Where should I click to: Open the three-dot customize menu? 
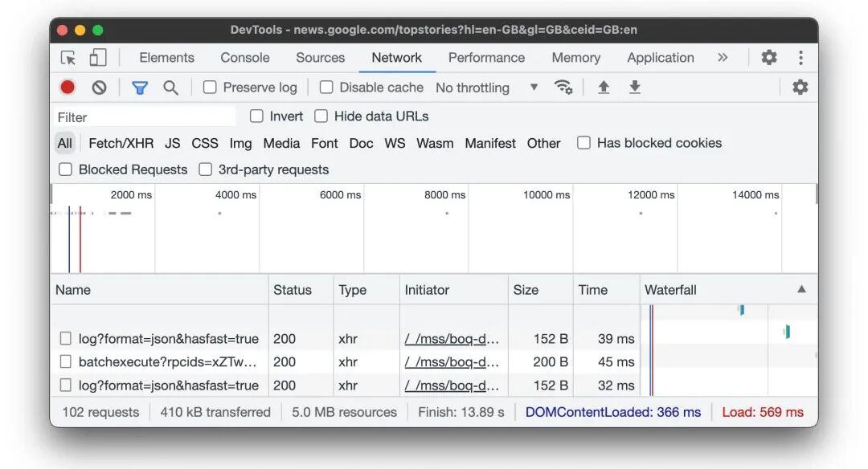800,58
